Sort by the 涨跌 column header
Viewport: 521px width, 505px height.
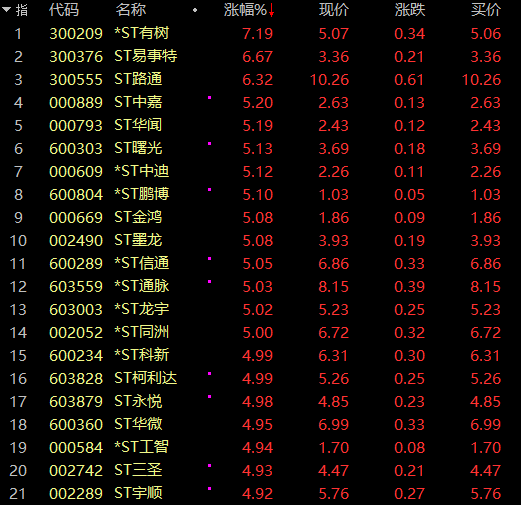point(410,10)
